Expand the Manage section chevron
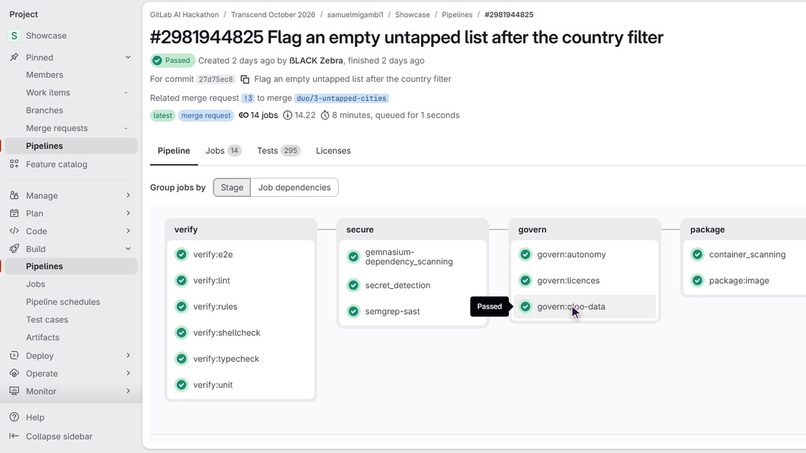This screenshot has height=453, width=806. pos(128,195)
